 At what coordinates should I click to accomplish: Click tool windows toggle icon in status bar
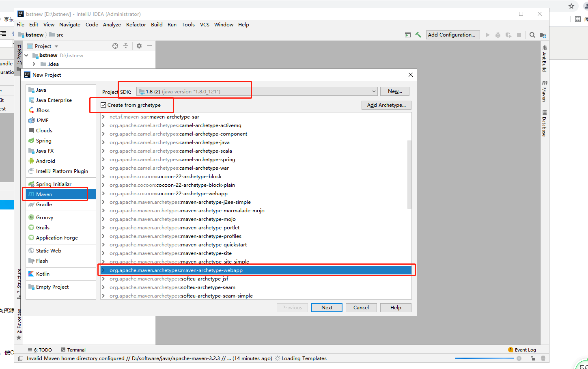click(x=21, y=358)
